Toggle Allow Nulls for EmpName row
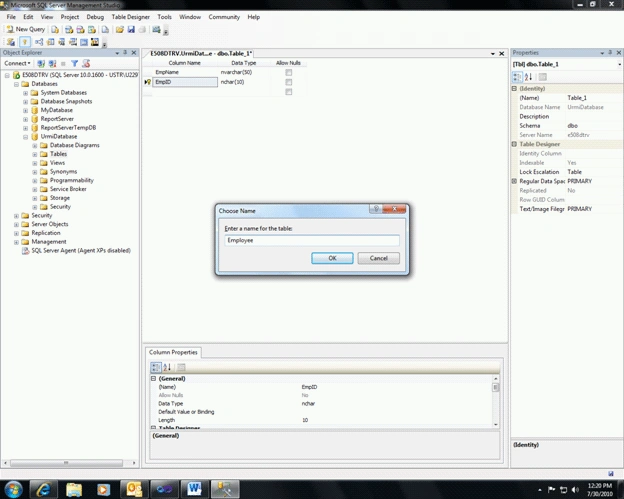This screenshot has width=624, height=499. 289,72
